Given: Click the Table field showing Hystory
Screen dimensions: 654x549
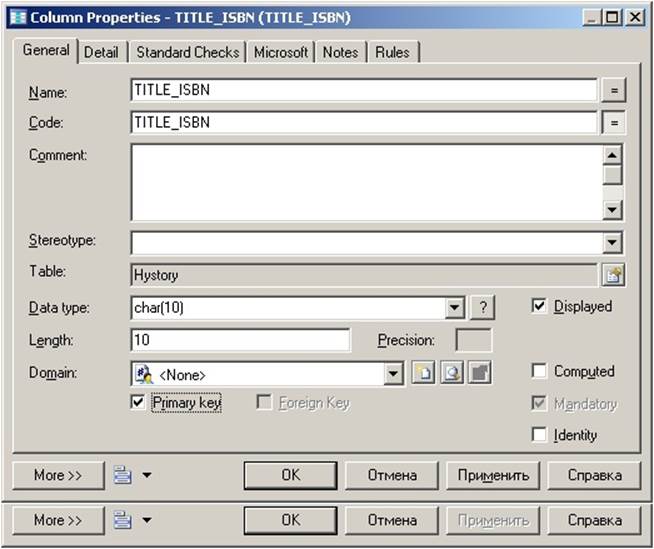Looking at the screenshot, I should [364, 275].
